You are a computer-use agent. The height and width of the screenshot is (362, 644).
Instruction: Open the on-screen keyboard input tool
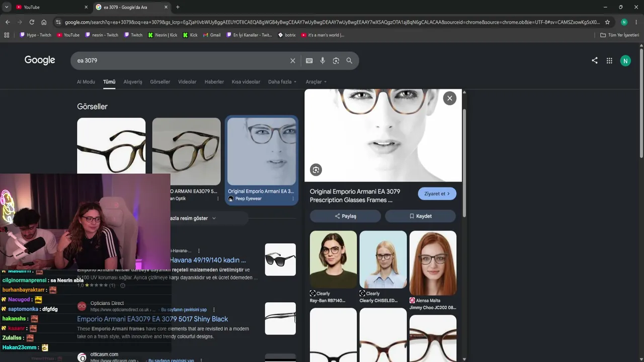point(309,60)
